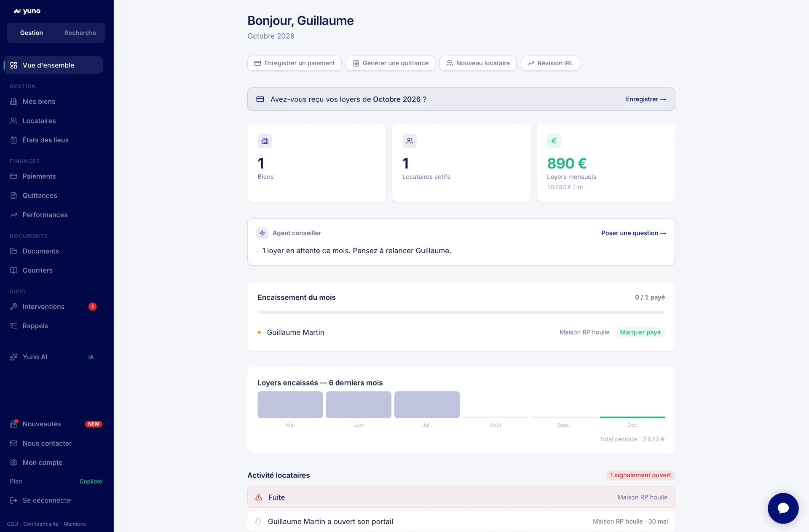Click the green Oct. bar in chart
This screenshot has height=532, width=809.
pyautogui.click(x=632, y=417)
